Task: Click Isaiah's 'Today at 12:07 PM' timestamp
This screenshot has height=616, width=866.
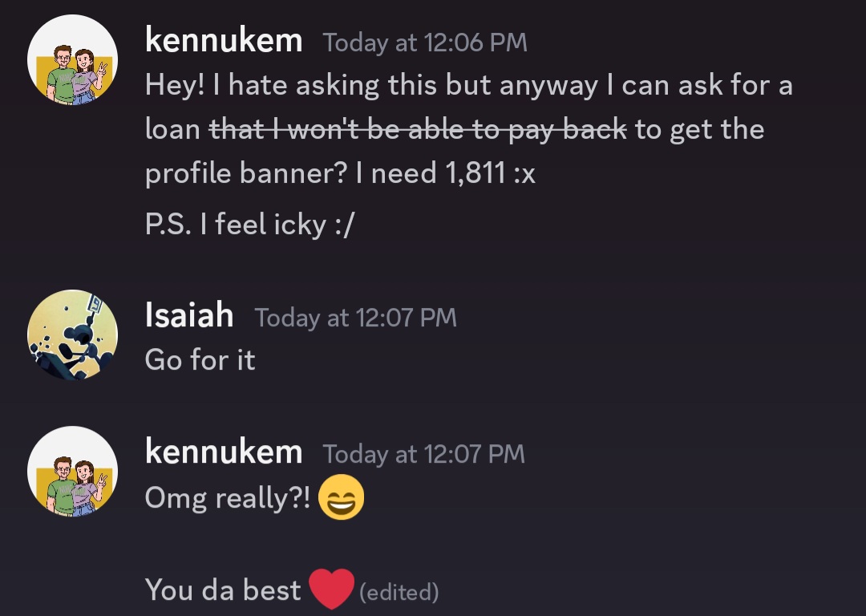Action: [x=355, y=317]
